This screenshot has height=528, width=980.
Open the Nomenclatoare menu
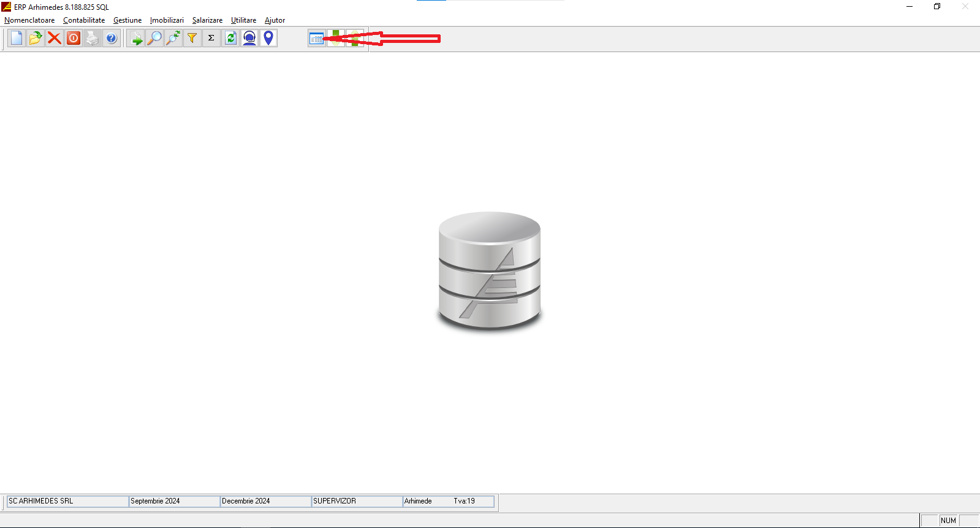(29, 20)
